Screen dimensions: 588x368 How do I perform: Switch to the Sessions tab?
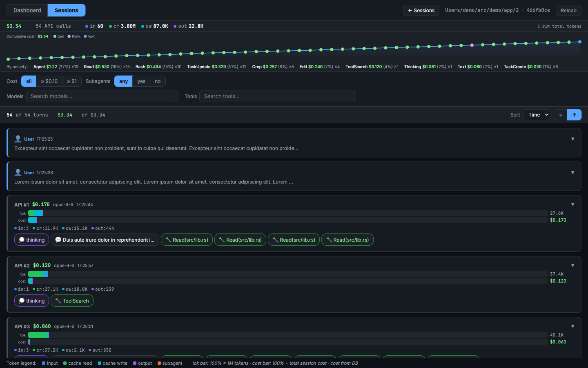(x=66, y=10)
